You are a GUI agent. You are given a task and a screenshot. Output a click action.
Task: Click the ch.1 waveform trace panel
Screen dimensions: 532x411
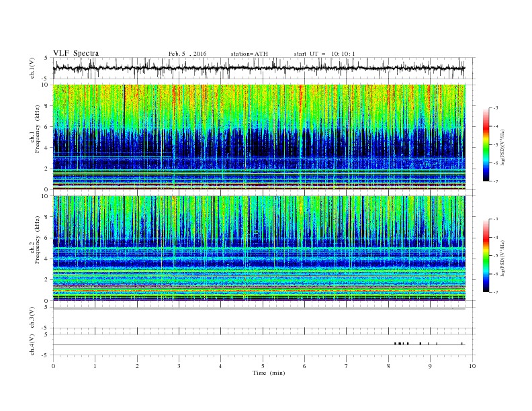click(263, 68)
